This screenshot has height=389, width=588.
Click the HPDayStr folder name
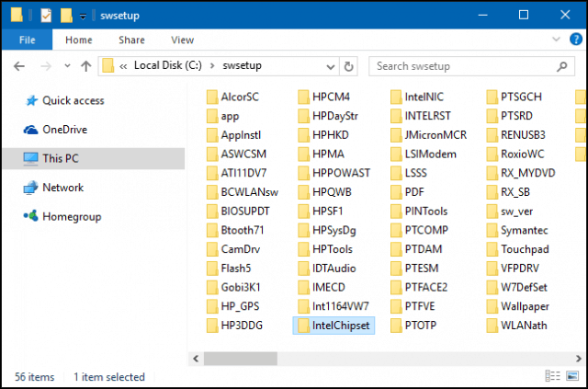point(335,116)
